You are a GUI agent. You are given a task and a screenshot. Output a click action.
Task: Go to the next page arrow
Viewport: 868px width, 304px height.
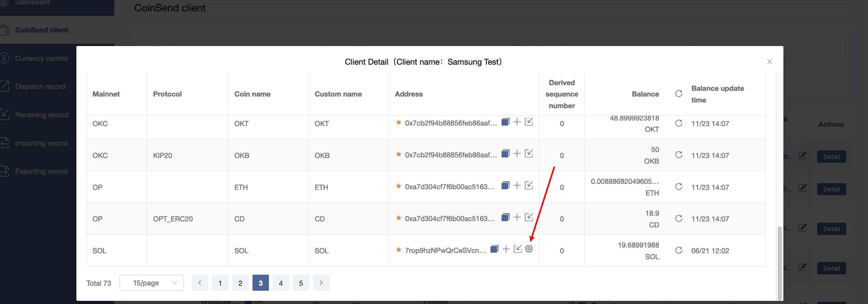point(321,283)
